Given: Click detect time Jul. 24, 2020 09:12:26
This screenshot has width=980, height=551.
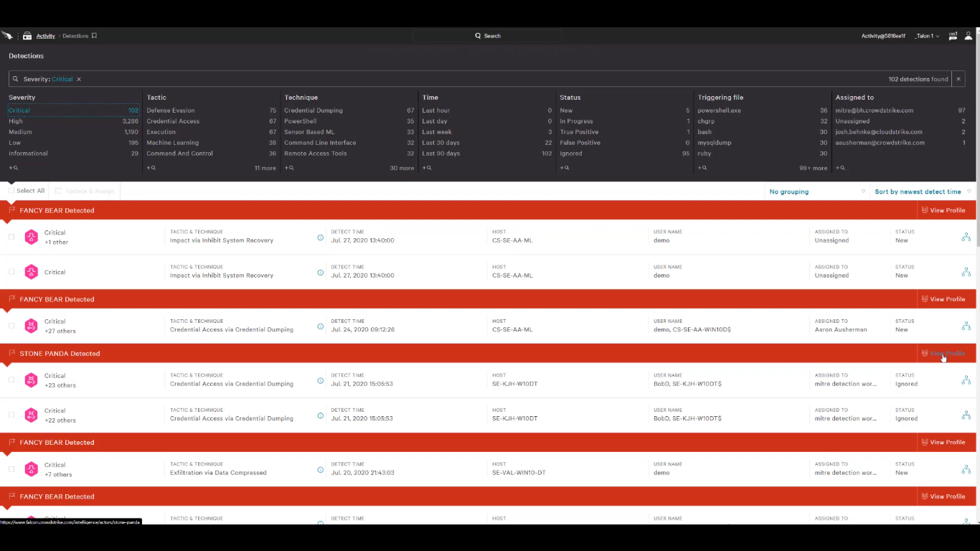Looking at the screenshot, I should click(362, 330).
